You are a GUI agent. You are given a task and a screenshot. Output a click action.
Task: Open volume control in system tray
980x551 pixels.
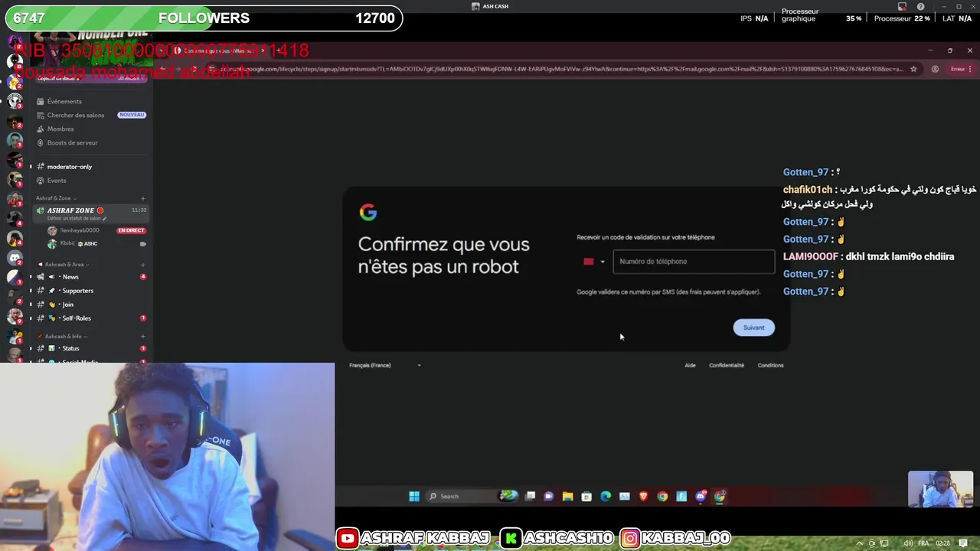(908, 543)
